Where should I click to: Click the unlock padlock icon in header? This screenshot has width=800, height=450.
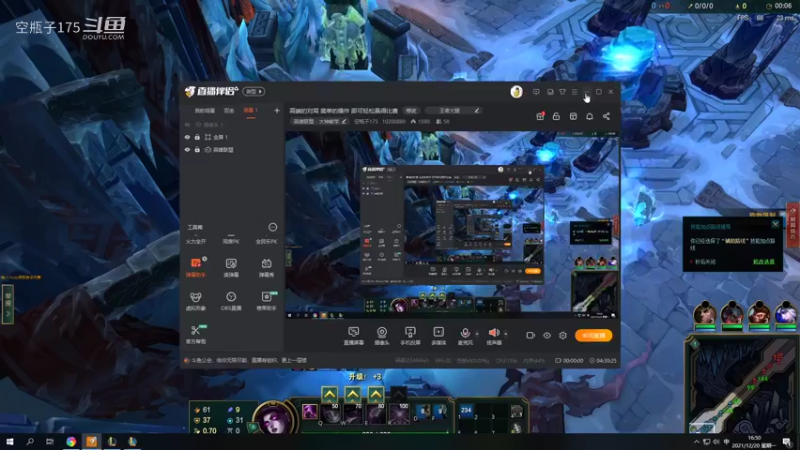(556, 116)
